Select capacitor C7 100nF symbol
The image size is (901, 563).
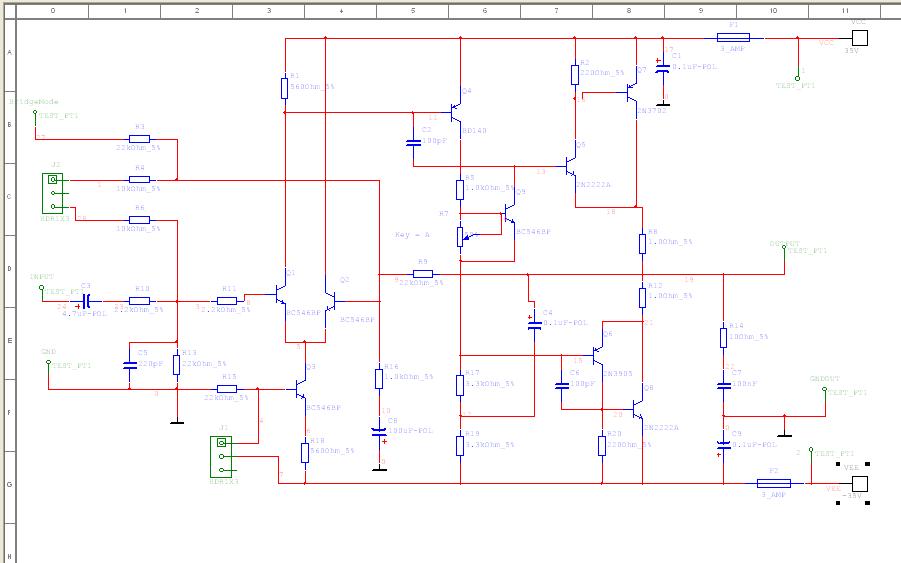(x=723, y=385)
